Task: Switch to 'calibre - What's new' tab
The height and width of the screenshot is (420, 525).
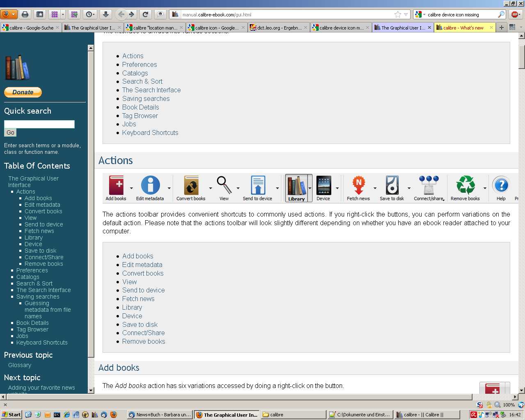Action: [464, 27]
